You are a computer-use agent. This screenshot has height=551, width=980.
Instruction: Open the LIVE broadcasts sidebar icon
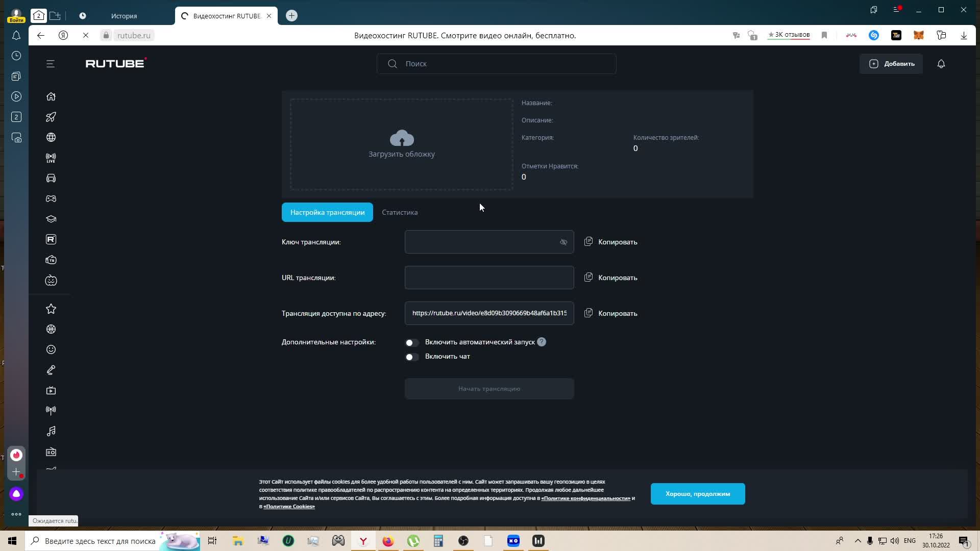(51, 158)
